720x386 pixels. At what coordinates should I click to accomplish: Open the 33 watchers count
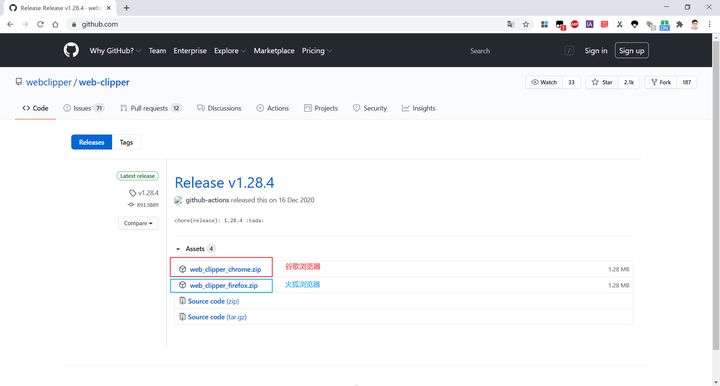pyautogui.click(x=571, y=82)
